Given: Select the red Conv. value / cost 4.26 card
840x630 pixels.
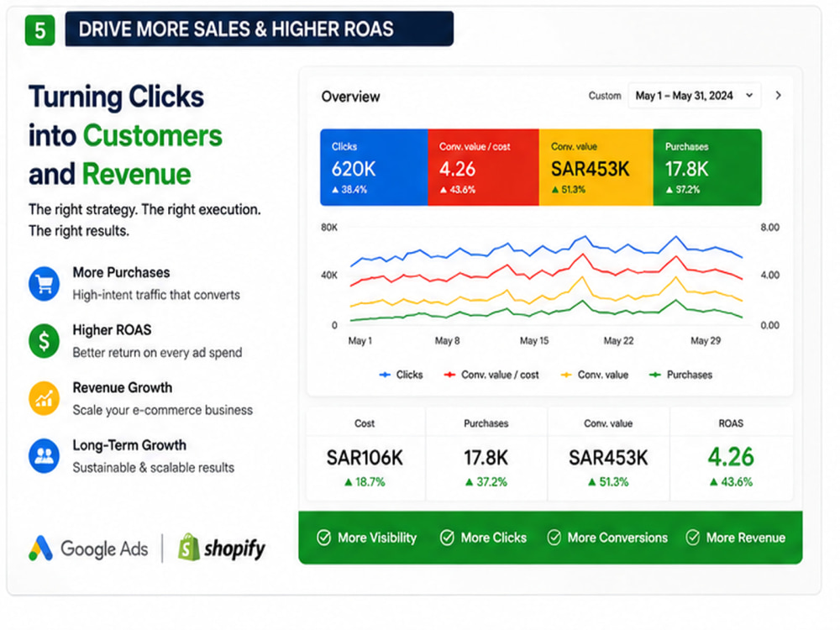Looking at the screenshot, I should click(x=483, y=167).
